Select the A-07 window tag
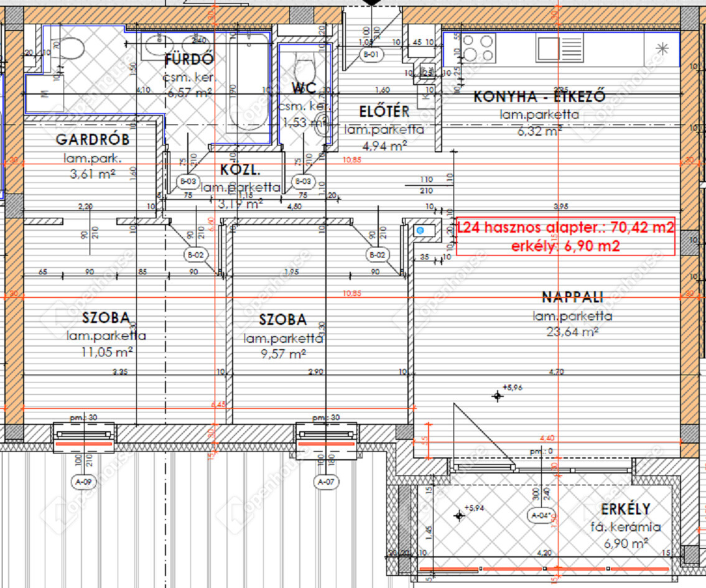Viewport: 706px width, 588px height. (327, 481)
